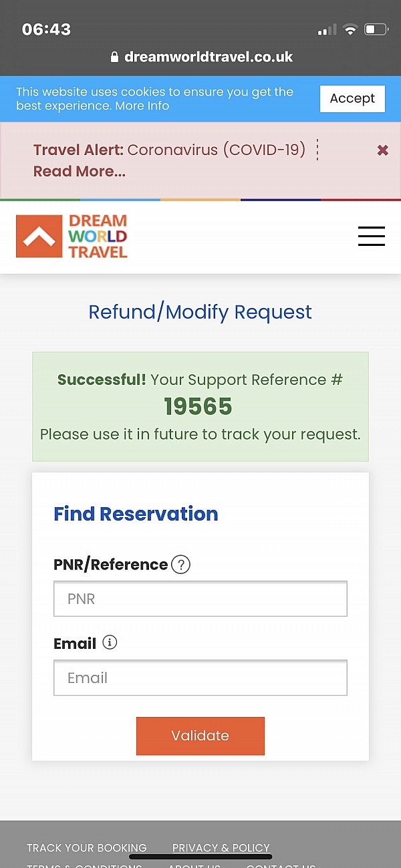
Task: Tap the Wi-Fi status icon
Action: click(350, 29)
